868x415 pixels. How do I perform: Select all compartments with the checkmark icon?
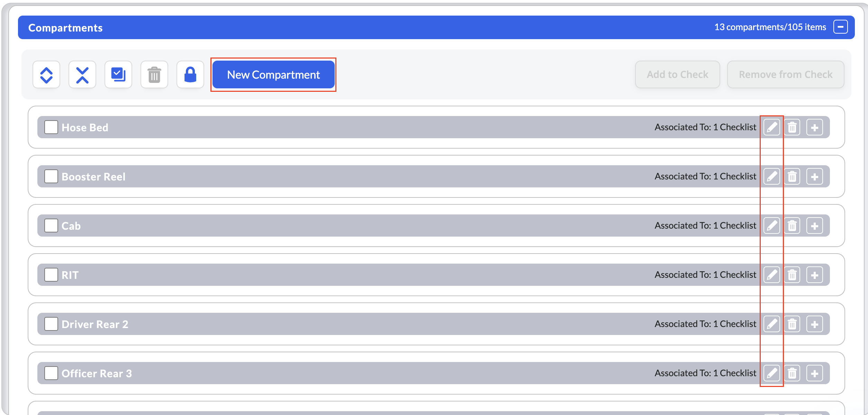118,75
